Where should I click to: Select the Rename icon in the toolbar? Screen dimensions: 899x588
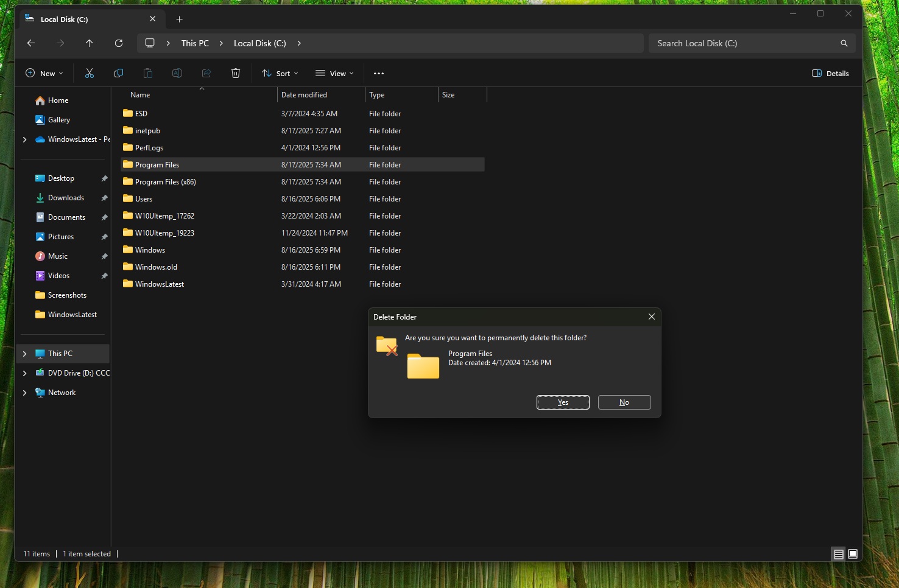177,73
